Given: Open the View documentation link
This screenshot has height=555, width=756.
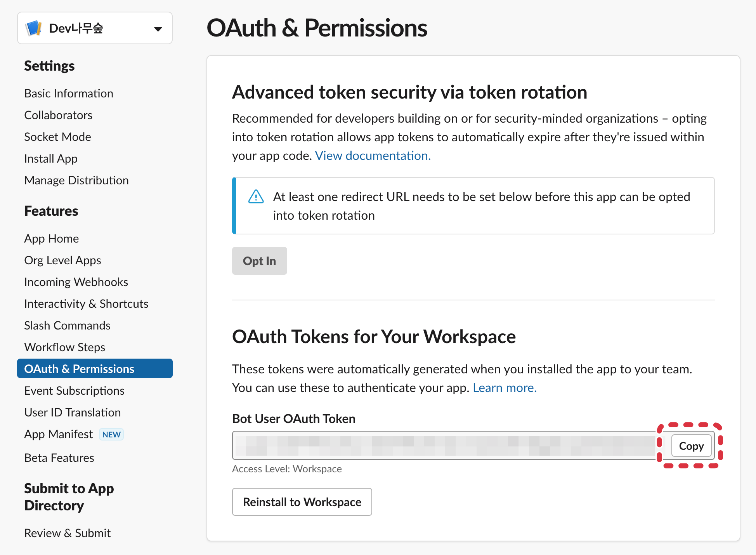Looking at the screenshot, I should click(373, 156).
